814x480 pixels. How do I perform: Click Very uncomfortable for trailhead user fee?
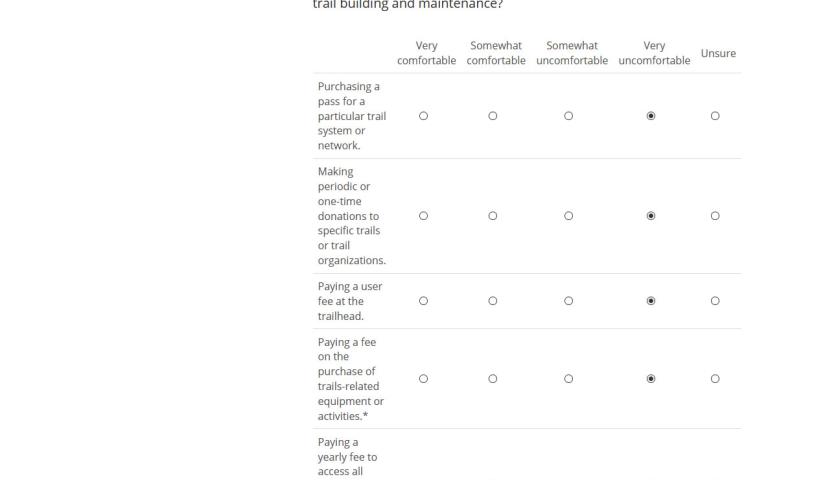[x=652, y=301]
